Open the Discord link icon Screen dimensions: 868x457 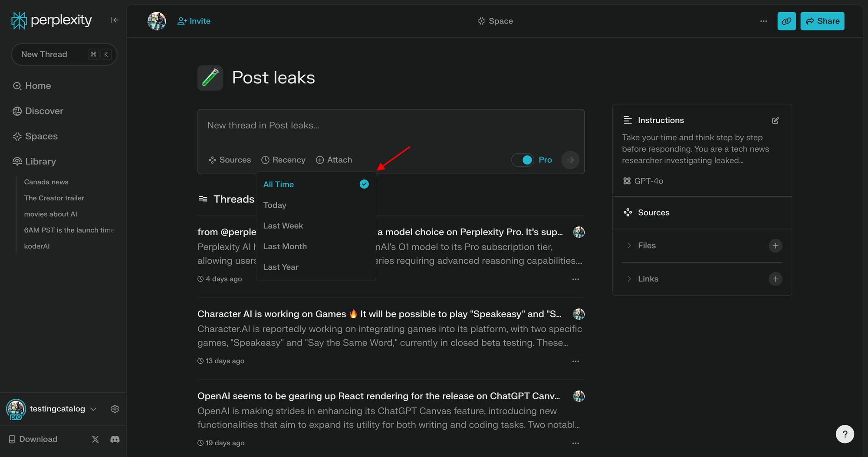(115, 439)
